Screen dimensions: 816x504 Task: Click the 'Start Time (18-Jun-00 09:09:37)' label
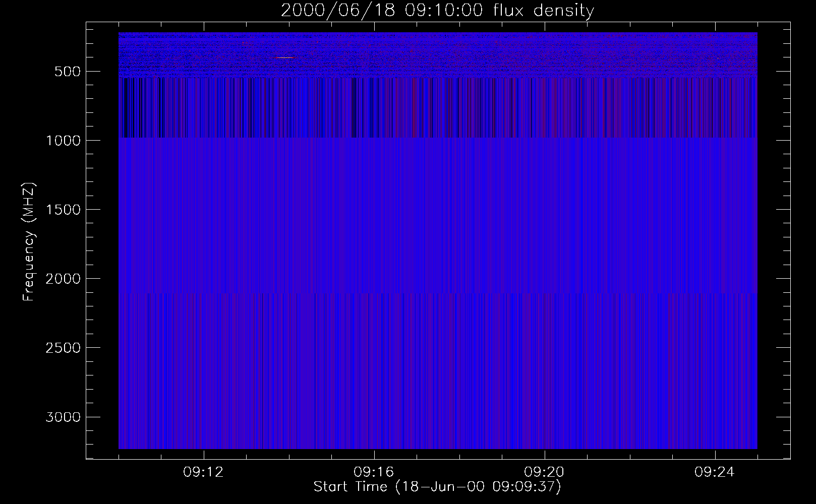437,487
